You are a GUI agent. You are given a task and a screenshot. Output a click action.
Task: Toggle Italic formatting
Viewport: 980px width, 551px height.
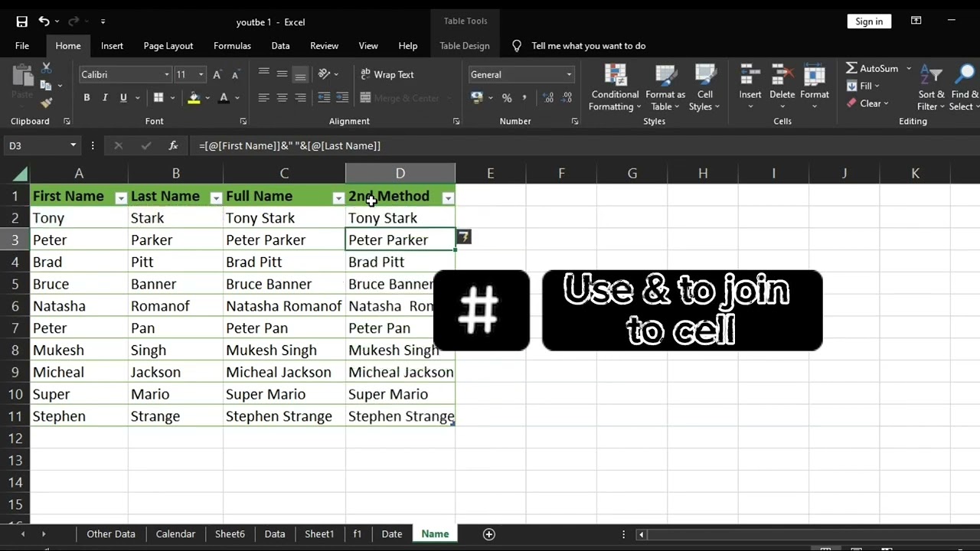click(105, 98)
